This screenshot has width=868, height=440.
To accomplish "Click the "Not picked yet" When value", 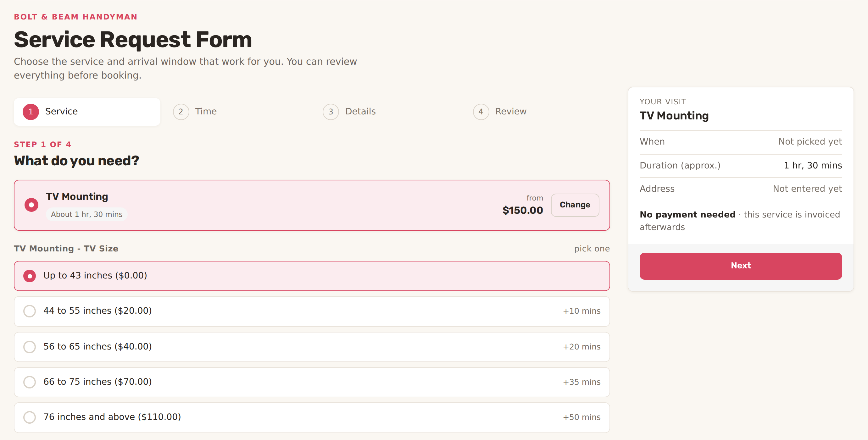I will tap(810, 142).
